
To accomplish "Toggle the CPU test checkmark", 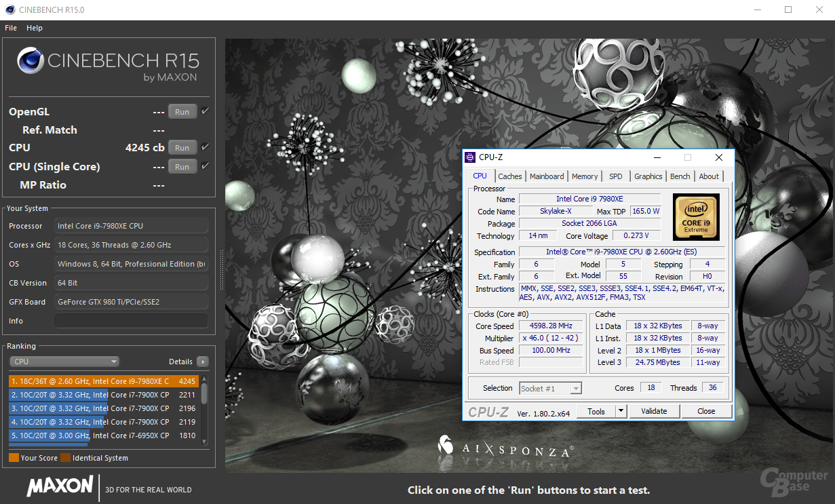I will coord(205,147).
